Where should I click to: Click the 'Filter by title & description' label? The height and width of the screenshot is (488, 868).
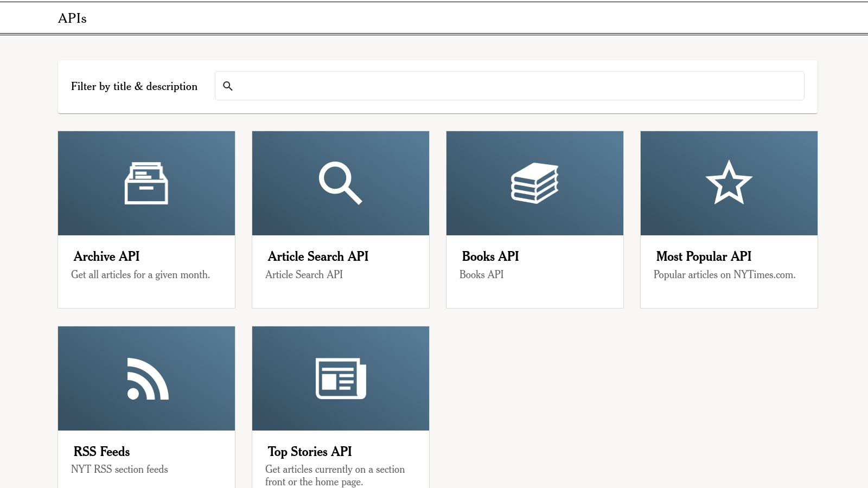point(134,86)
